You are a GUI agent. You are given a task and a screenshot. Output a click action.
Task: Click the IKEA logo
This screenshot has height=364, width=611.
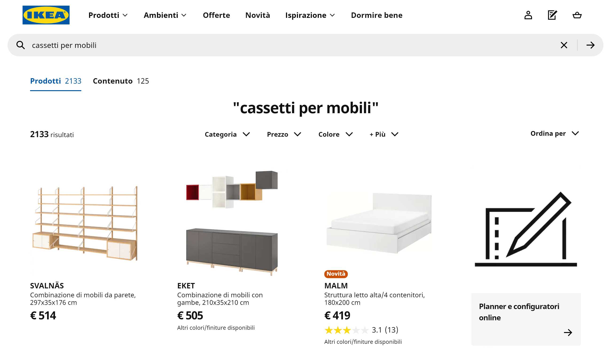point(46,15)
